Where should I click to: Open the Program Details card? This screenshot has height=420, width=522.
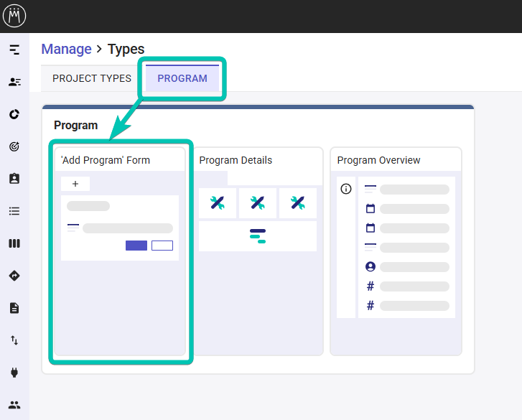pos(258,251)
